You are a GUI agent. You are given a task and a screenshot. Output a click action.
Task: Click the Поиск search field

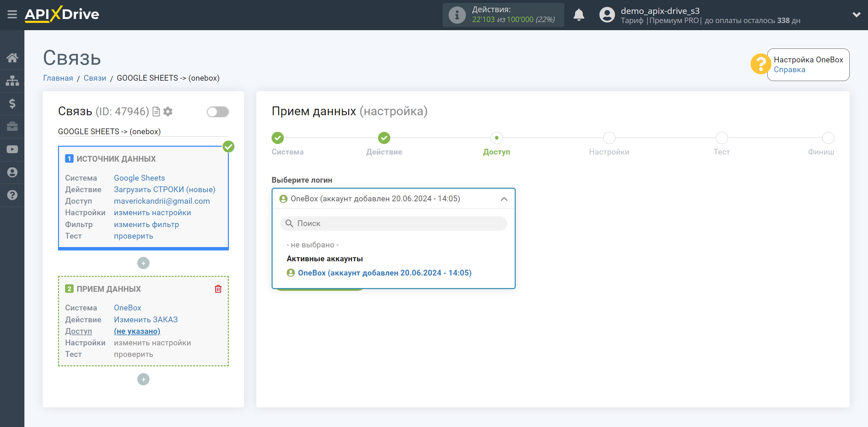pyautogui.click(x=393, y=224)
